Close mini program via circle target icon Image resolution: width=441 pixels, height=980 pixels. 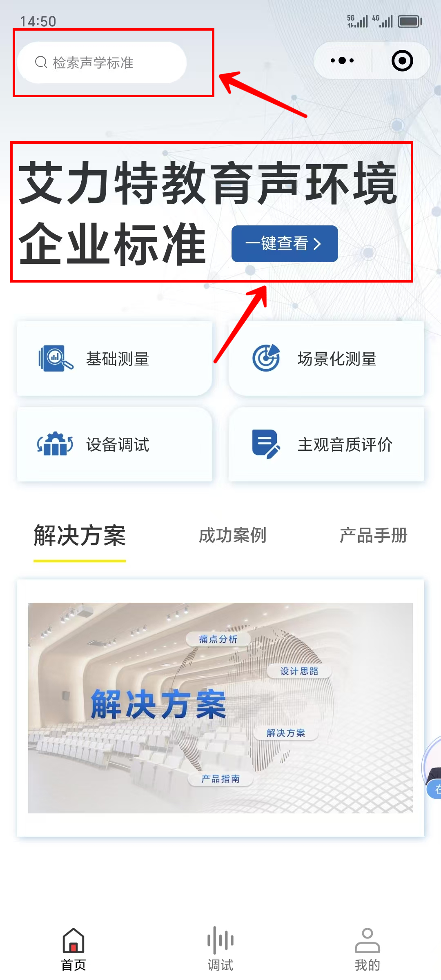pos(402,60)
